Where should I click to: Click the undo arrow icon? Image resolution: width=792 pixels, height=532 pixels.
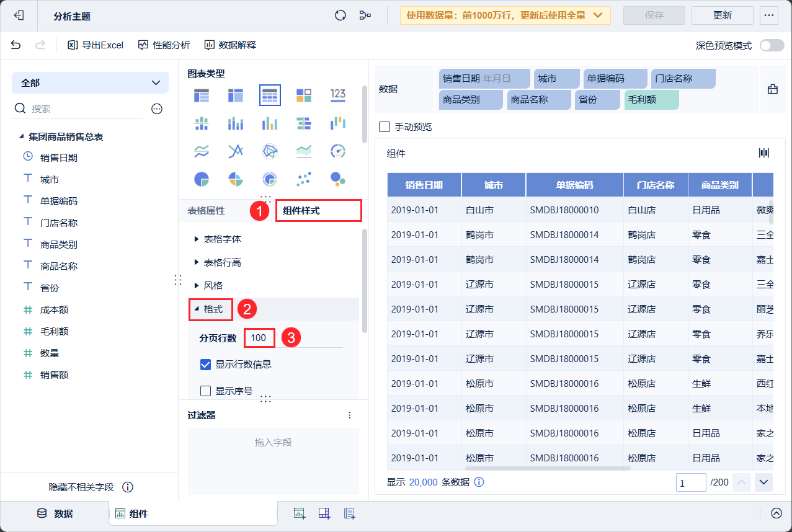[x=16, y=45]
